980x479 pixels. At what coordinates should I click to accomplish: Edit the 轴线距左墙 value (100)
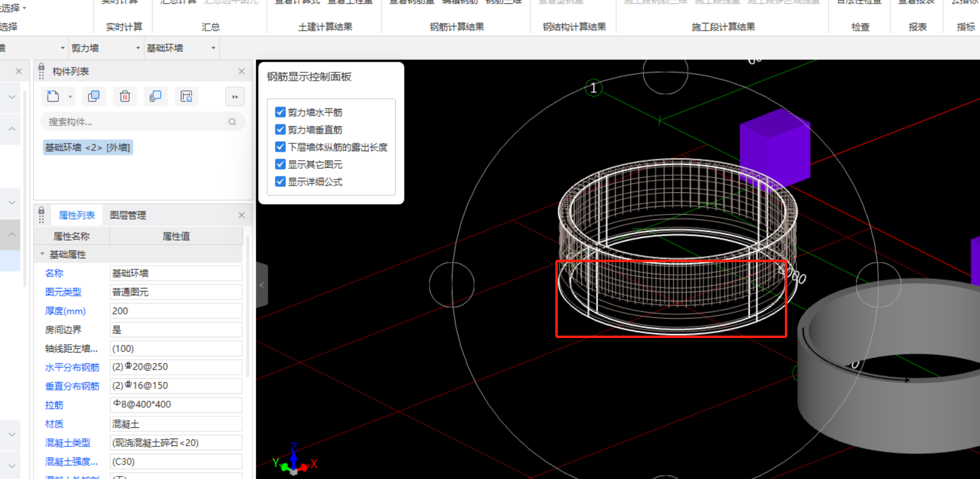[176, 348]
